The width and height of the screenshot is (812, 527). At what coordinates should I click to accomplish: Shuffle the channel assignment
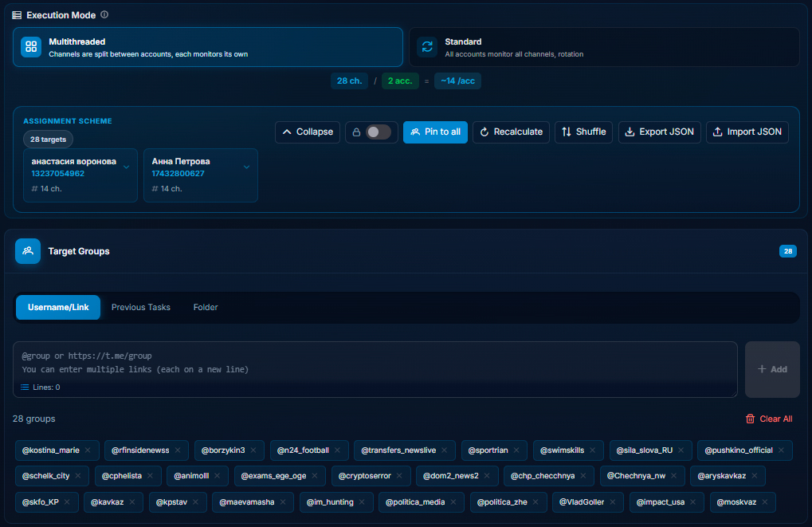coord(583,132)
